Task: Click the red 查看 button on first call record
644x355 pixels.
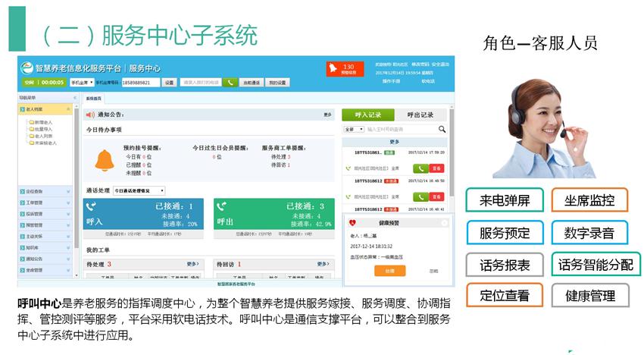Action: coord(437,168)
